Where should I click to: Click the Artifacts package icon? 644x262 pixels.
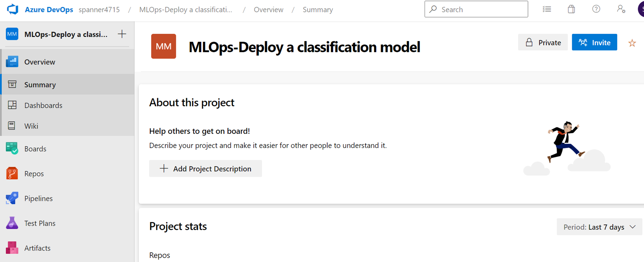pyautogui.click(x=12, y=248)
